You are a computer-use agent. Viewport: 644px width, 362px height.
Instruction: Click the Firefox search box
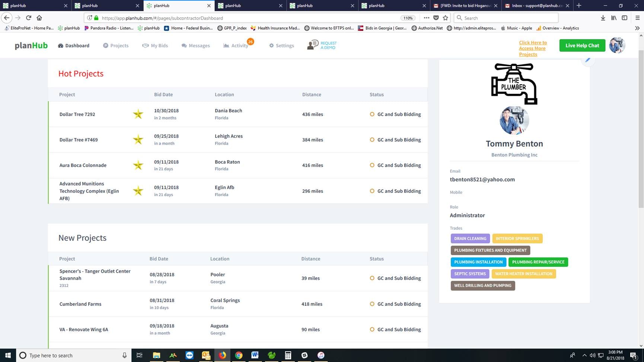coord(506,18)
